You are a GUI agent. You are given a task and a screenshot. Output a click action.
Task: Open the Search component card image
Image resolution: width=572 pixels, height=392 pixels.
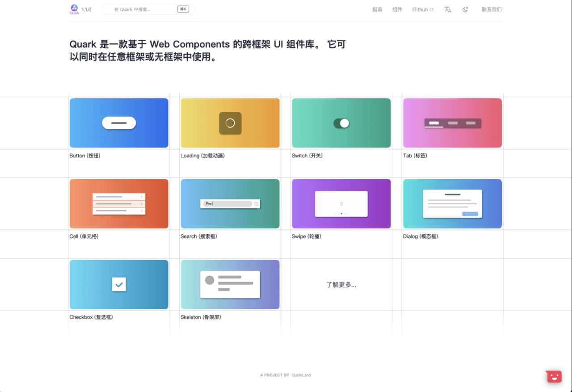click(230, 204)
